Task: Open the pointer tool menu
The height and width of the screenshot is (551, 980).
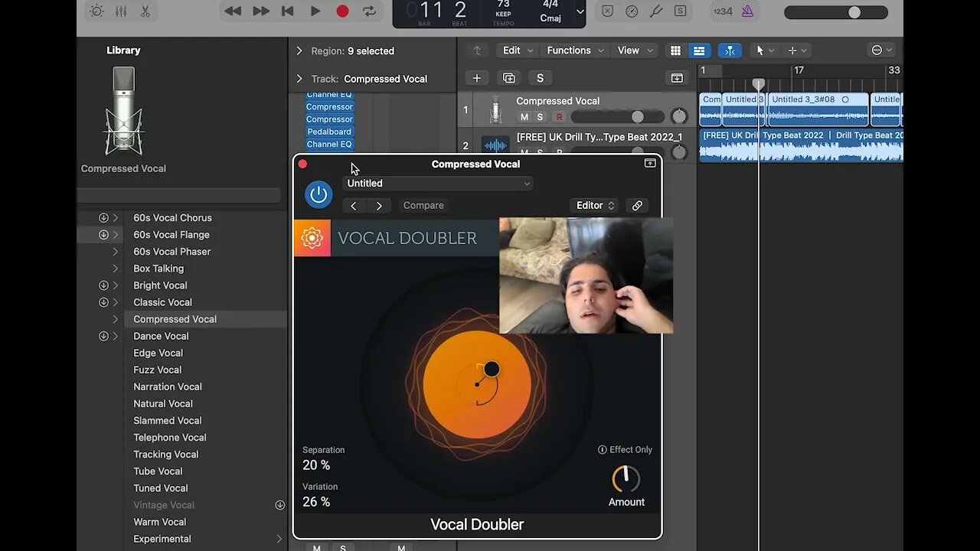Action: pos(765,51)
